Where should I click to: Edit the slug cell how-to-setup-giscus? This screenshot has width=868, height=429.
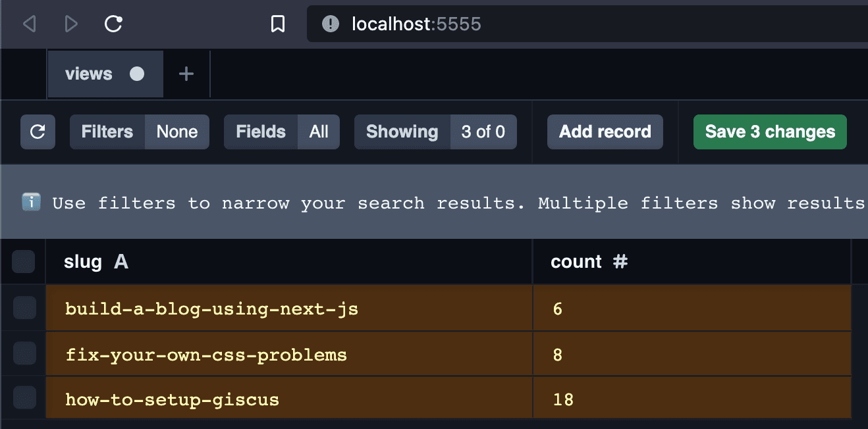pyautogui.click(x=289, y=398)
